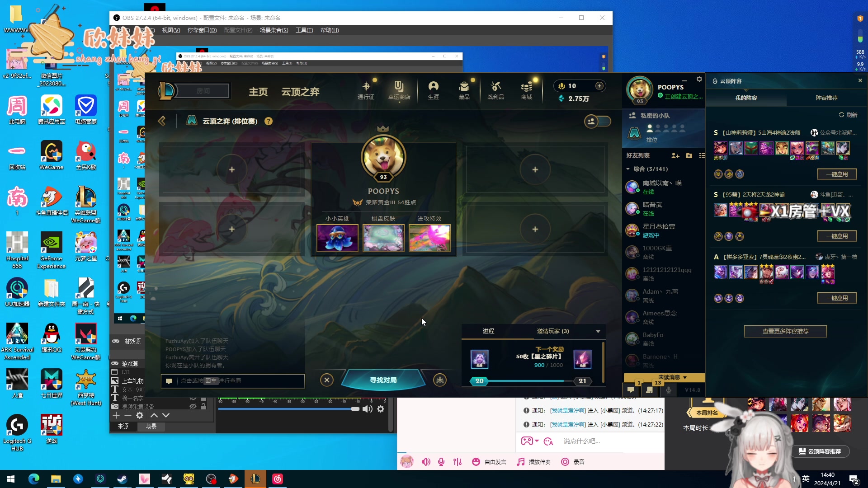Viewport: 868px width, 488px height.
Task: Switch to 阵容推荐 tab
Action: (826, 98)
